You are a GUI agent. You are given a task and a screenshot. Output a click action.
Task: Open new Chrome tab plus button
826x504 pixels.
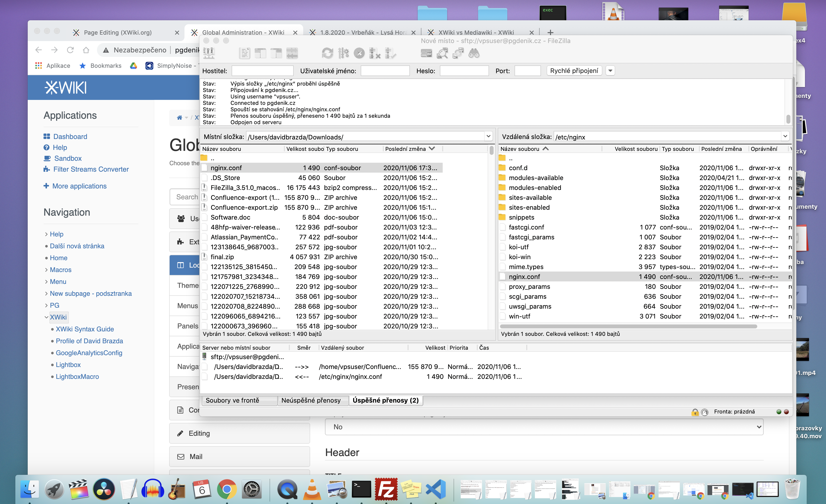(x=550, y=33)
